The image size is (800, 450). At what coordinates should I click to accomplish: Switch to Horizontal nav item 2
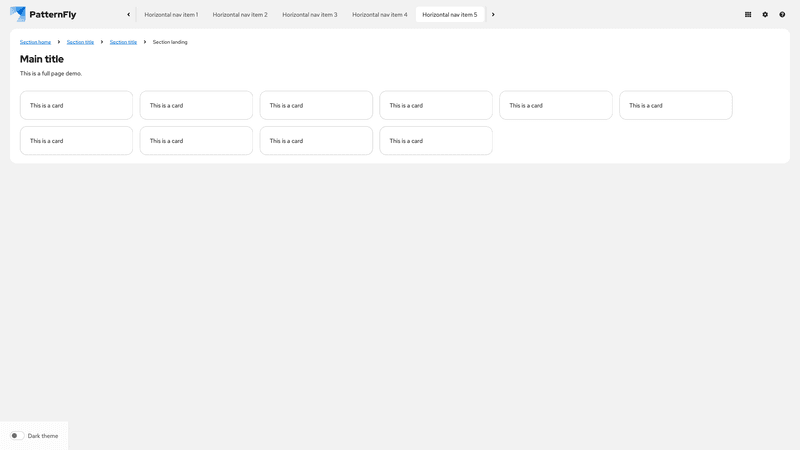click(x=240, y=15)
